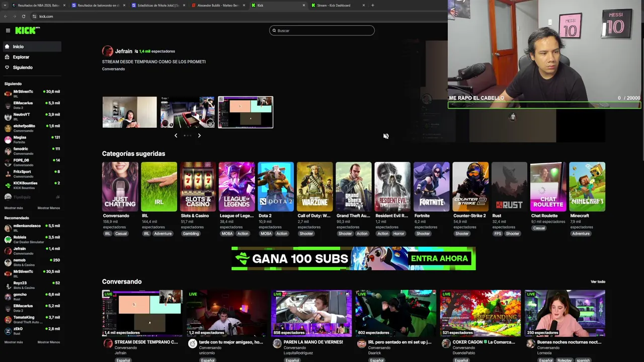The width and height of the screenshot is (644, 362).
Task: Open Lornexia stream avatar
Action: pos(530,343)
